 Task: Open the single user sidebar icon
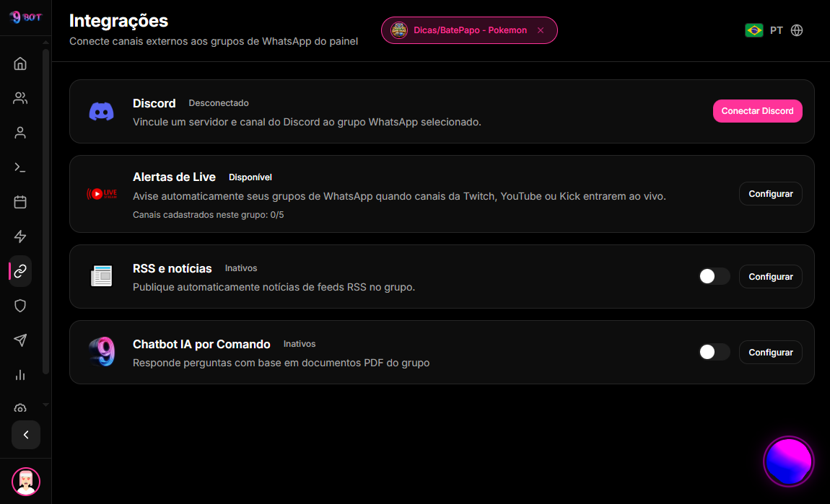[x=20, y=133]
